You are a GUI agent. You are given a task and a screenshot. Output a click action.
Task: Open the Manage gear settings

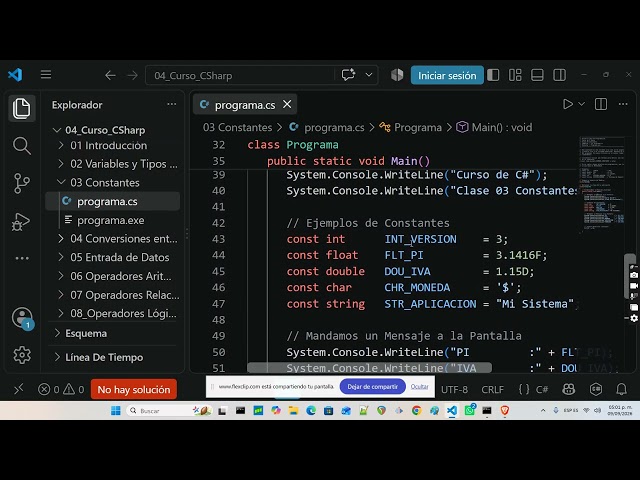click(22, 355)
